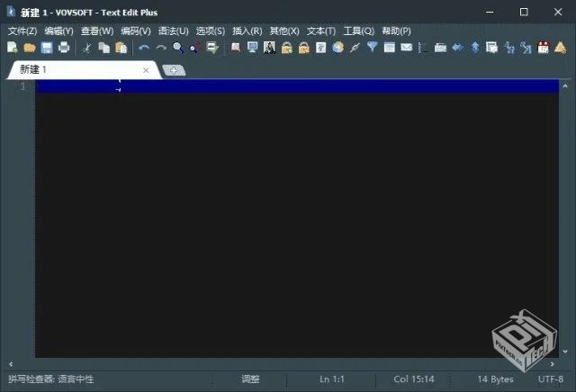The width and height of the screenshot is (576, 392).
Task: Click the vertical scrollbar down arrow
Action: [565, 352]
